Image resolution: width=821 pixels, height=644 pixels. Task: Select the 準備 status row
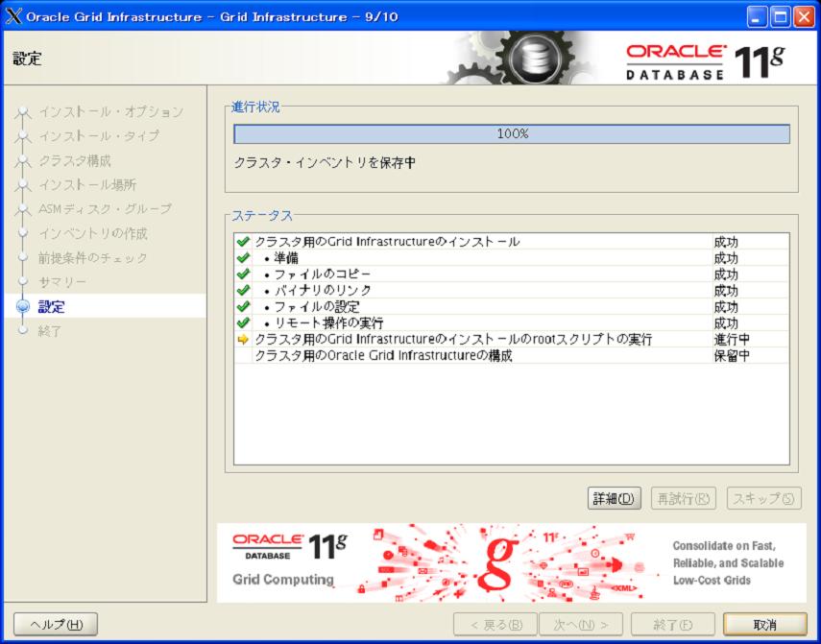(512, 258)
